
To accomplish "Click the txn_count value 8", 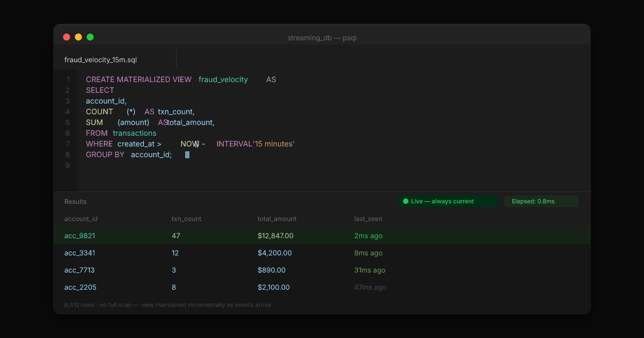I will [x=174, y=287].
